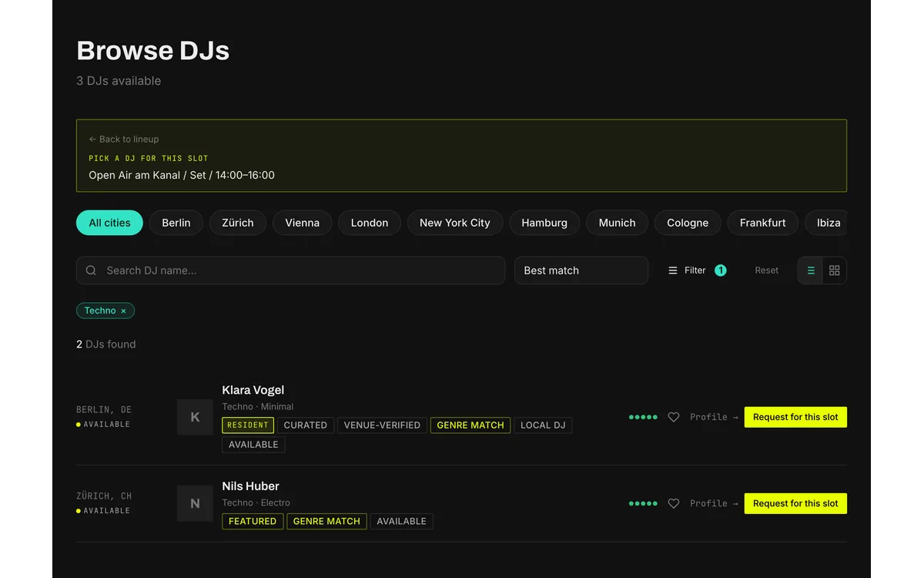924x578 pixels.
Task: Click the filter count badge 1
Action: 721,271
